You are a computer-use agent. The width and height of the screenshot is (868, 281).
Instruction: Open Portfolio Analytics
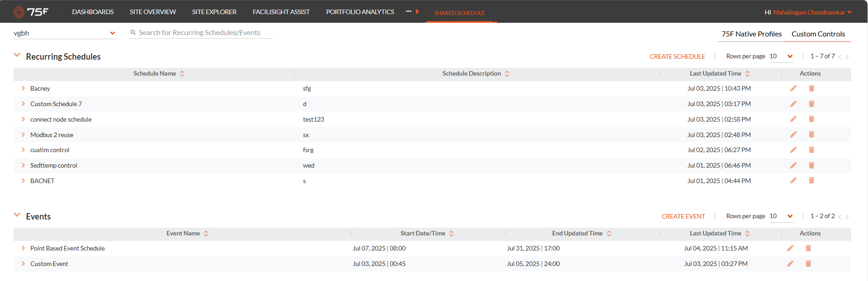click(x=360, y=12)
